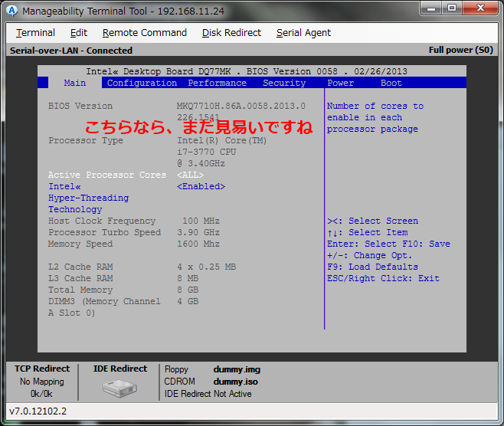Switch to the Performance BIOS tab
Viewport: 504px width, 426px height.
(218, 83)
